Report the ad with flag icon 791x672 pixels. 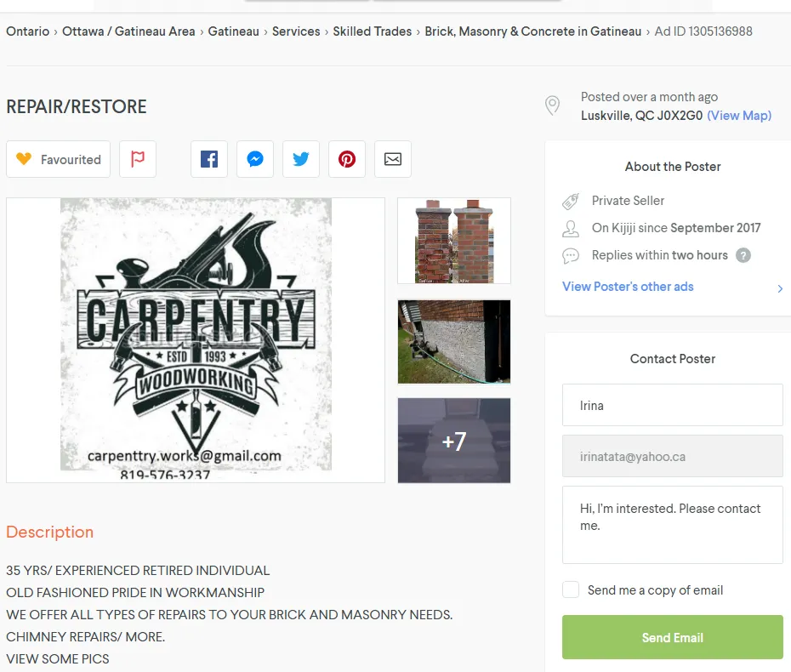[x=138, y=159]
